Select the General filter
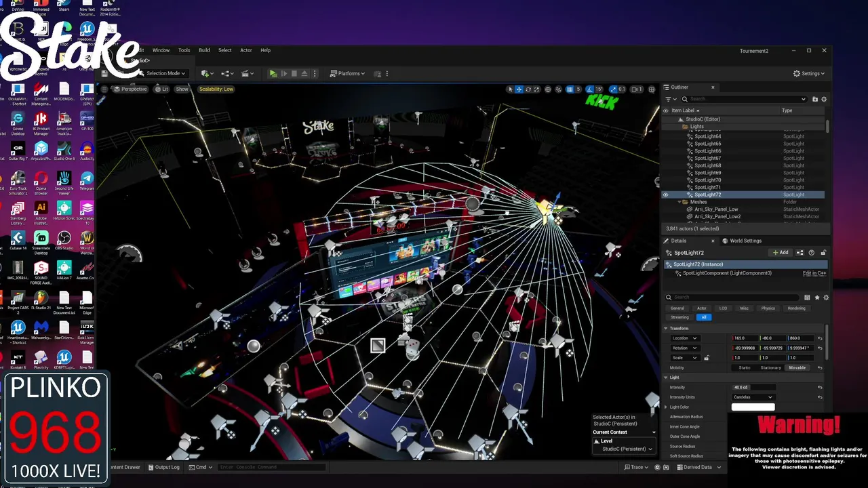Viewport: 868px width, 488px height. pos(677,308)
